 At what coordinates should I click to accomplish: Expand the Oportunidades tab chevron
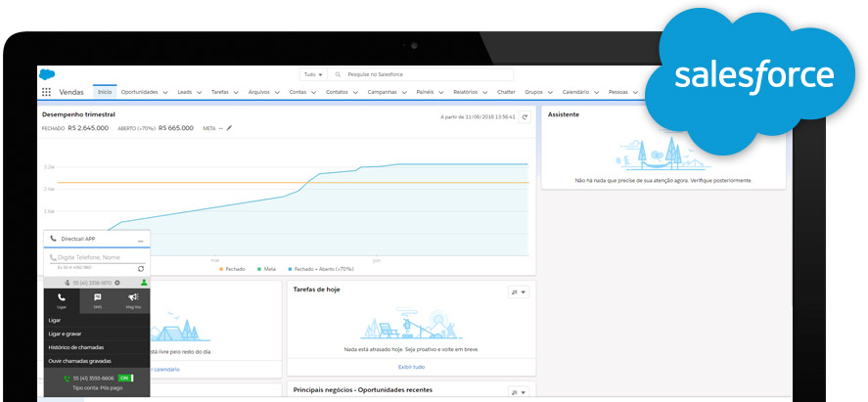point(165,92)
